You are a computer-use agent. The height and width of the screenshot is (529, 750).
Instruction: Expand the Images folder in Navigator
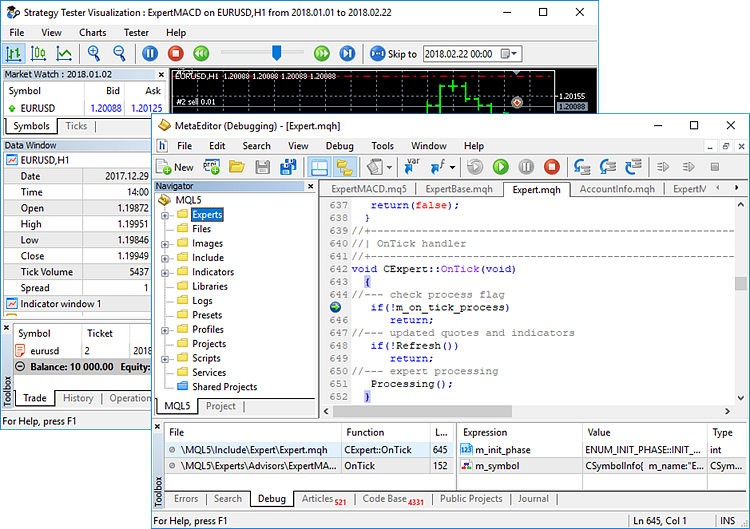tap(165, 244)
